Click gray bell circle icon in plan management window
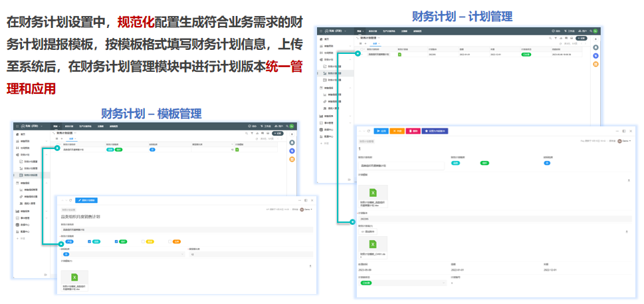 (595, 47)
